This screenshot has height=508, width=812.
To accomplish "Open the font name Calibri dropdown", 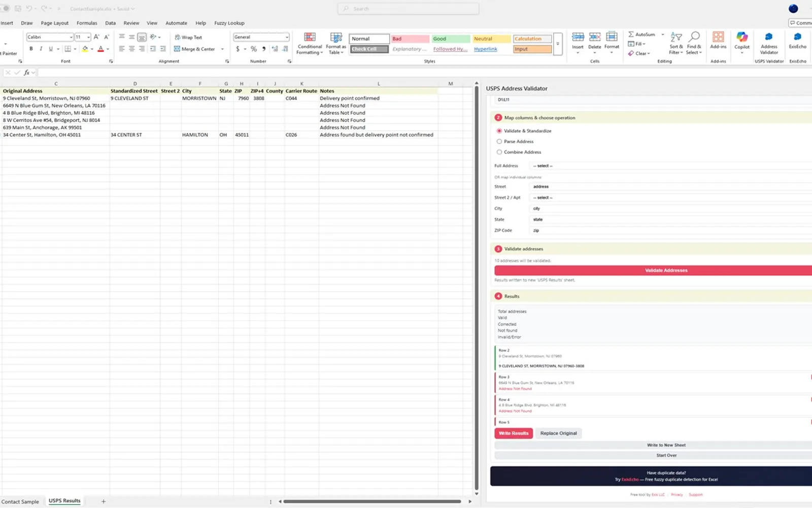I will (x=71, y=37).
